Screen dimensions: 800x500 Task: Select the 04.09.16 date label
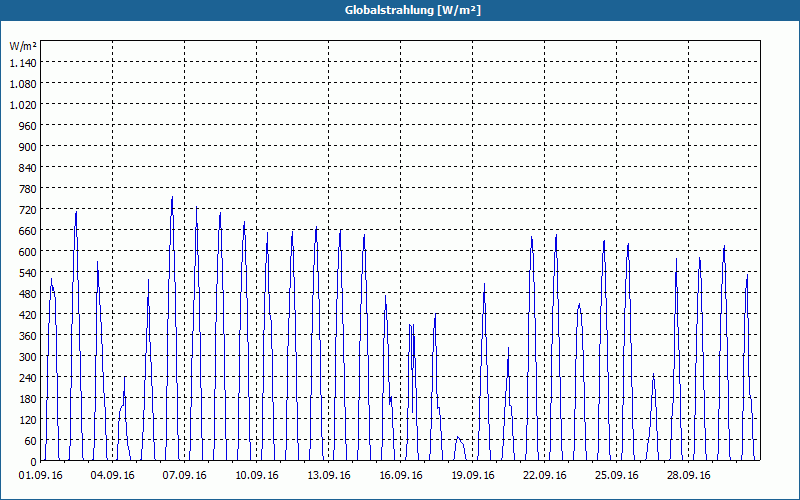[x=112, y=475]
